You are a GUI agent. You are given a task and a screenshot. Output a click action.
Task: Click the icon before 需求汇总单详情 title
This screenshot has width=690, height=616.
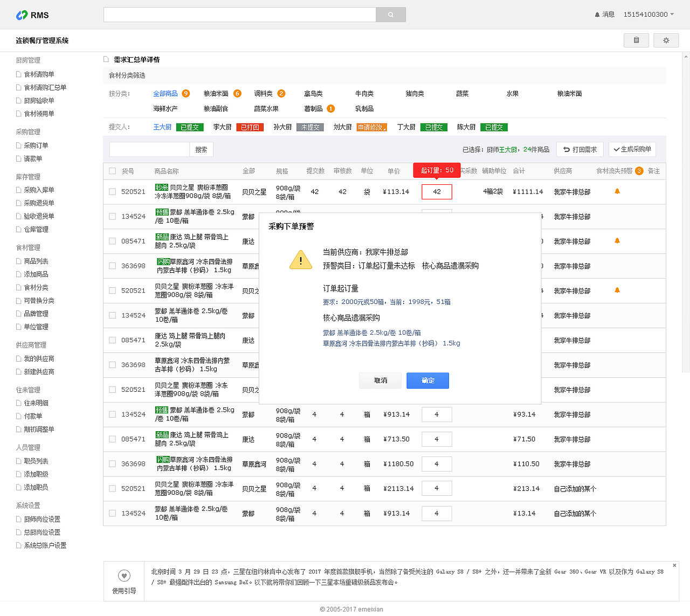106,59
